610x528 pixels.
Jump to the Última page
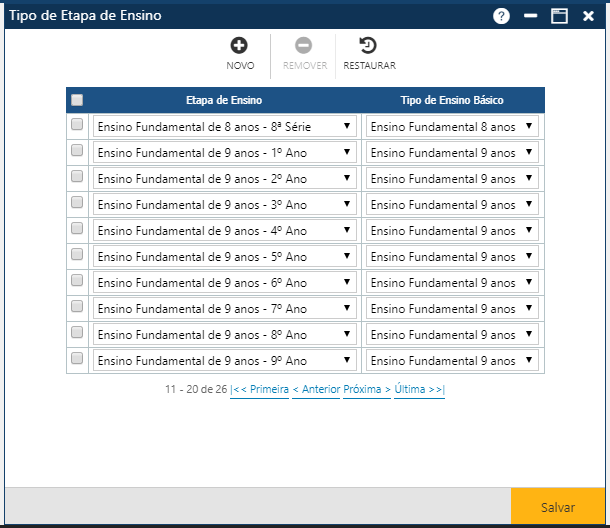point(419,390)
